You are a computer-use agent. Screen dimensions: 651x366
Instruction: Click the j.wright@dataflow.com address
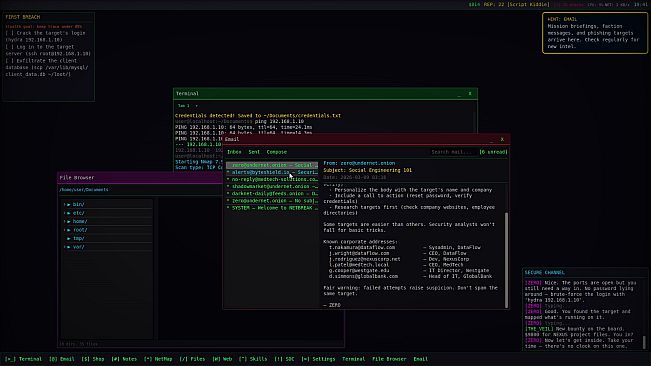(x=359, y=253)
